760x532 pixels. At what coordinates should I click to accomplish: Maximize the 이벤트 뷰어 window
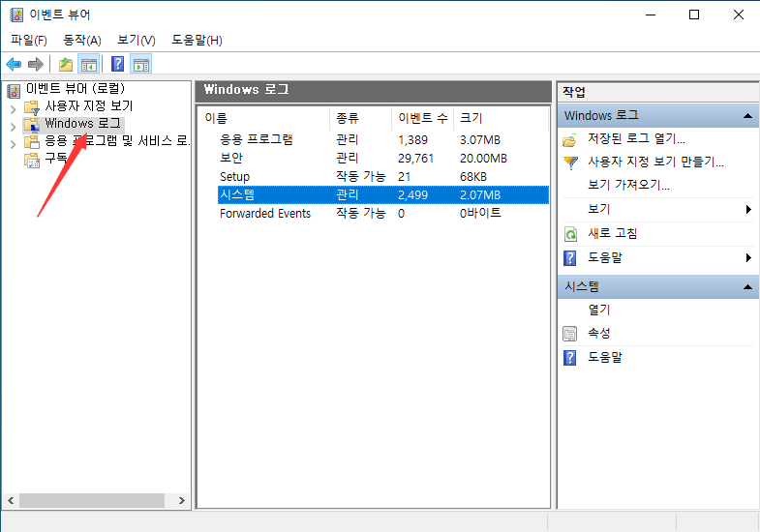pos(694,15)
